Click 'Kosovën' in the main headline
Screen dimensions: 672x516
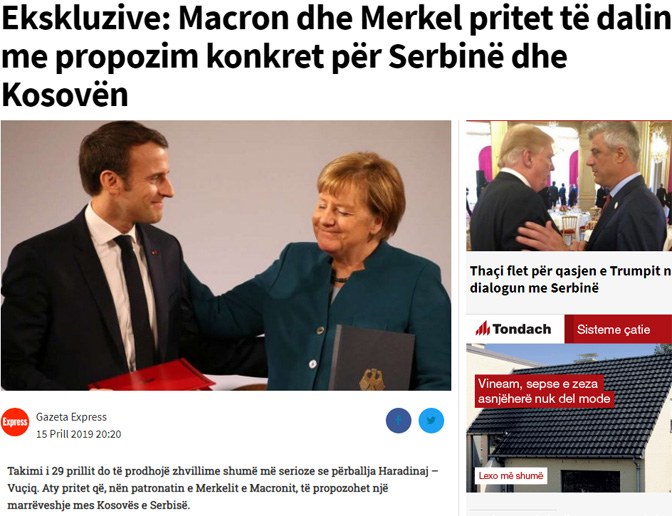click(x=65, y=95)
